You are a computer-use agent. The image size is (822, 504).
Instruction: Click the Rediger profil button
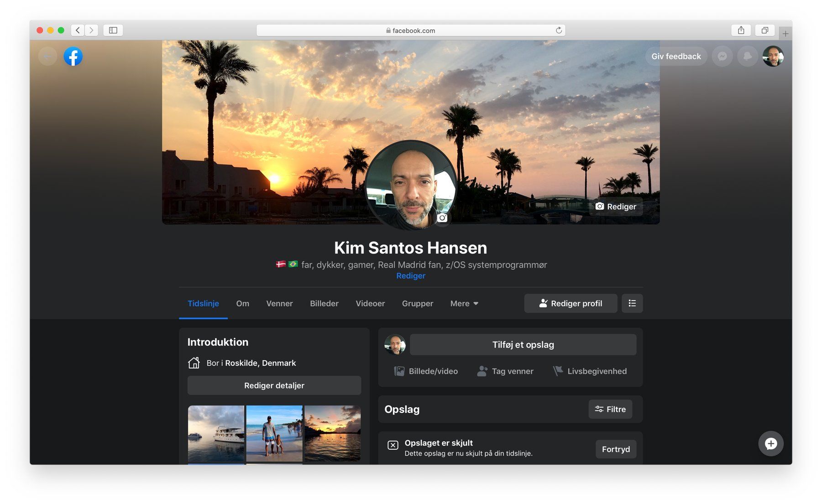571,303
